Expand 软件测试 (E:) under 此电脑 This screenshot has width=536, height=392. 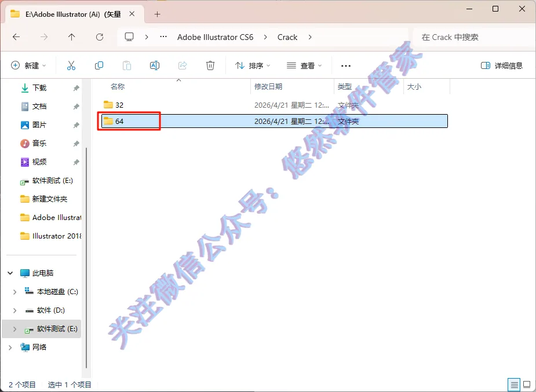click(x=14, y=329)
